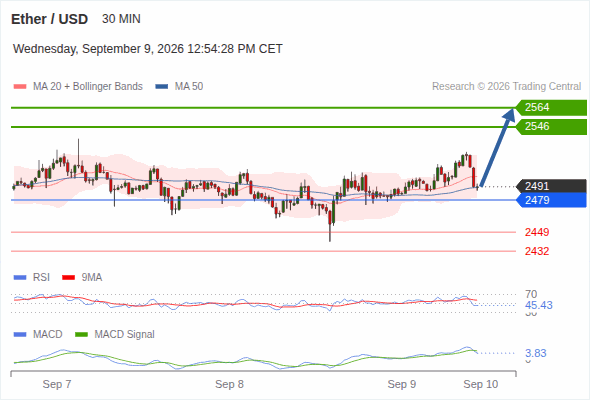Click the 30 MIN timeframe label
The image size is (590, 400).
121,19
